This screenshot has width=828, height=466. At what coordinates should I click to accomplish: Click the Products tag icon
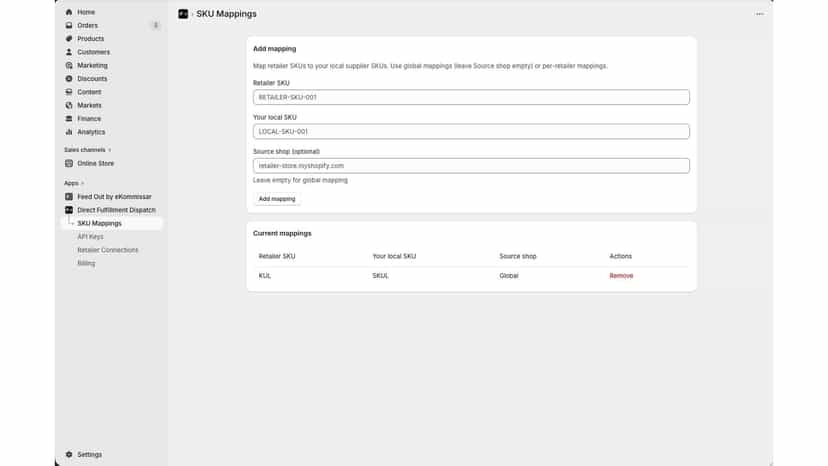[69, 39]
